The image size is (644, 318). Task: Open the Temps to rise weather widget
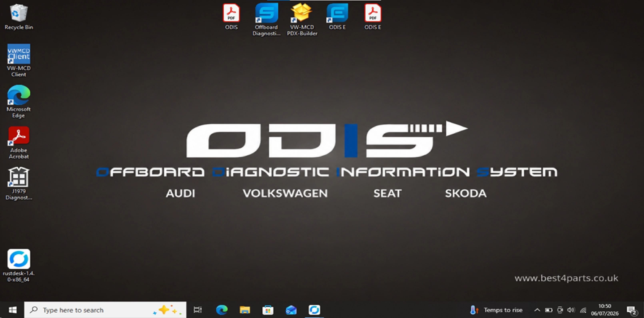tap(496, 310)
